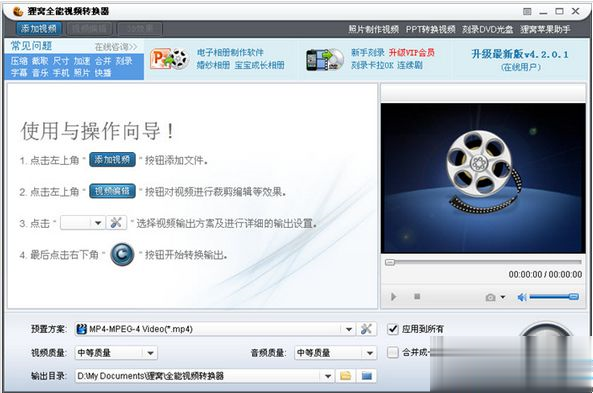This screenshot has height=393, width=593.
Task: Open 照片制作视频 in the top menu
Action: point(374,29)
